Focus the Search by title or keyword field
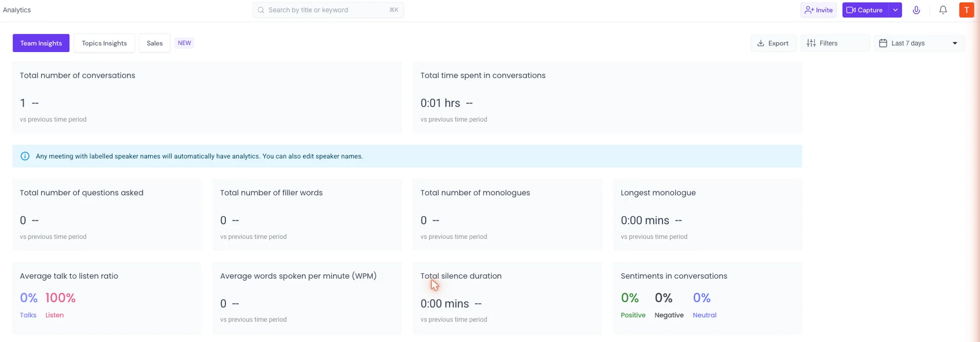This screenshot has width=980, height=342. coord(328,10)
